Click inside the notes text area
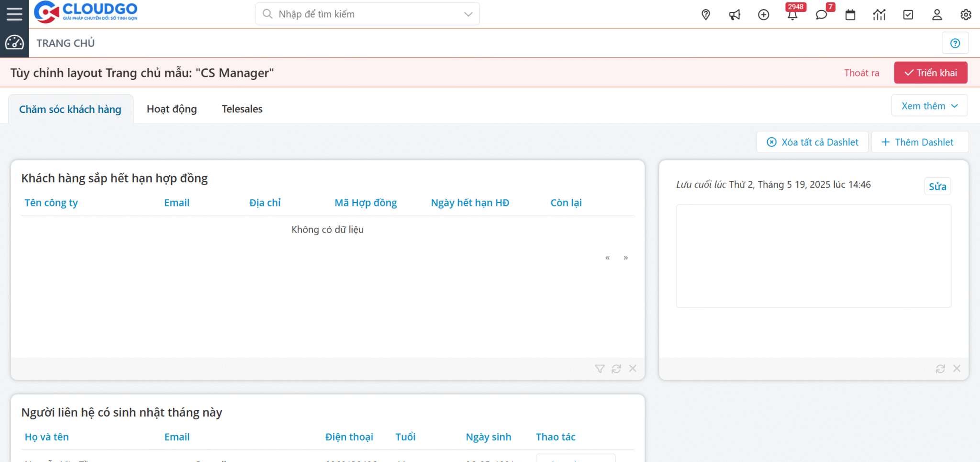 point(813,256)
